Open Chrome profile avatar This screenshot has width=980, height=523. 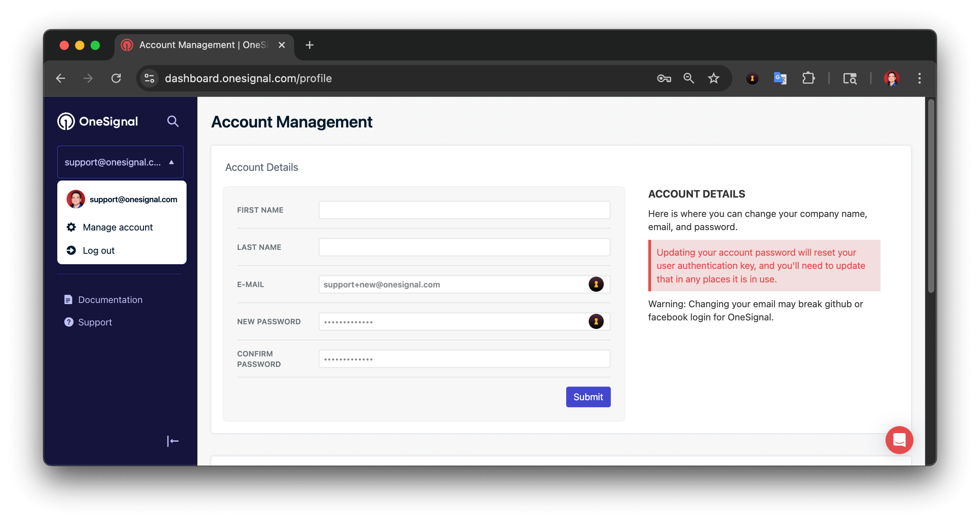(x=891, y=79)
